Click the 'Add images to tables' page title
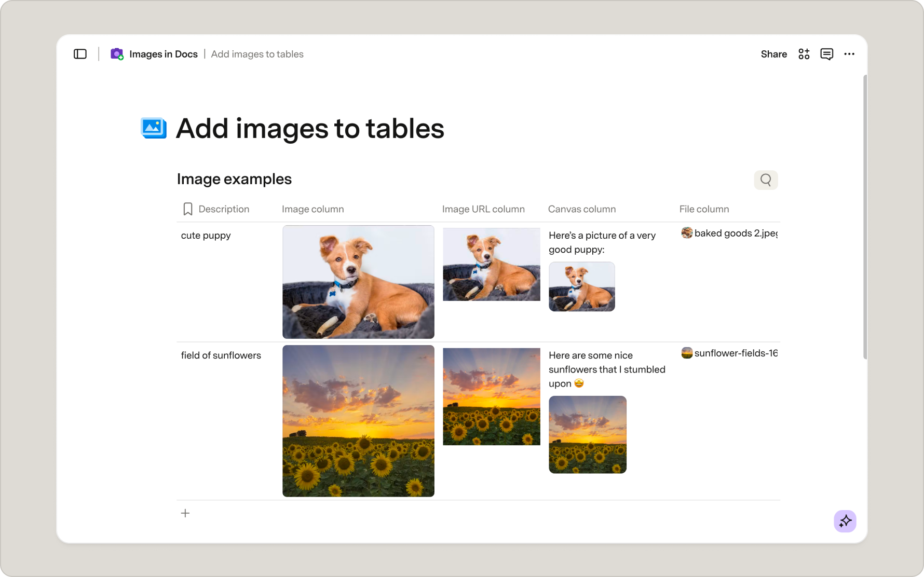Viewport: 924px width, 577px height. (310, 128)
